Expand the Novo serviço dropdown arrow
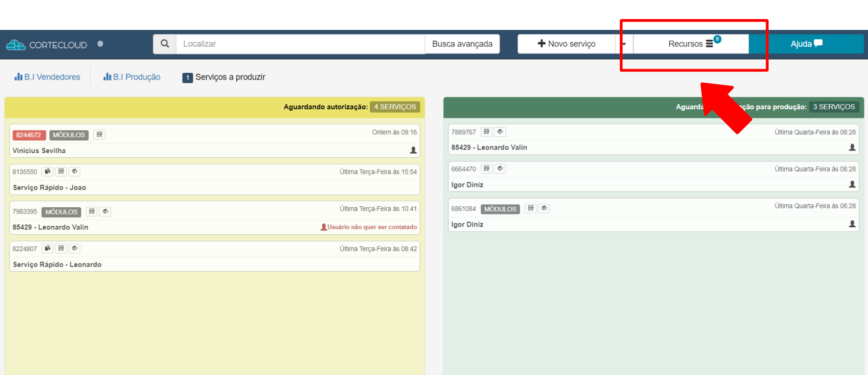This screenshot has height=375, width=868. [x=624, y=44]
